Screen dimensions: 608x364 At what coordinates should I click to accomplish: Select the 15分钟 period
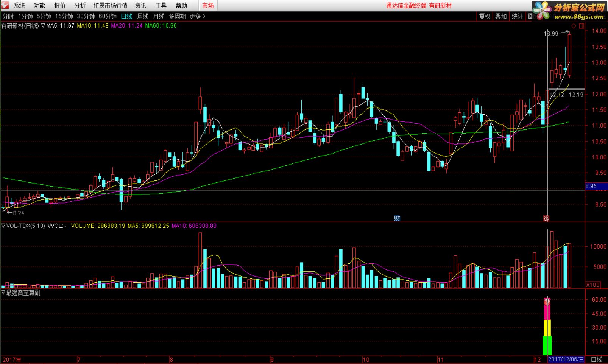[x=64, y=16]
